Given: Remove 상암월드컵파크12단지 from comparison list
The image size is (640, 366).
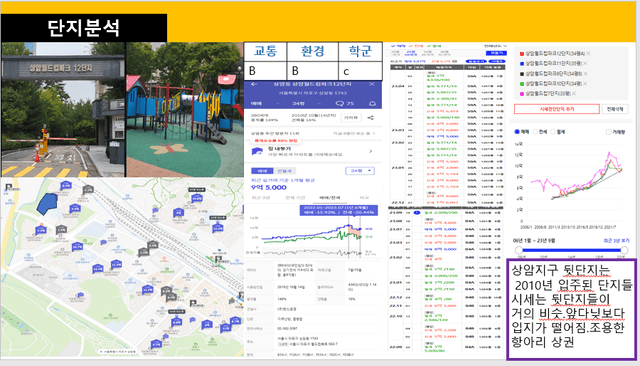Looking at the screenshot, I should coord(588,53).
